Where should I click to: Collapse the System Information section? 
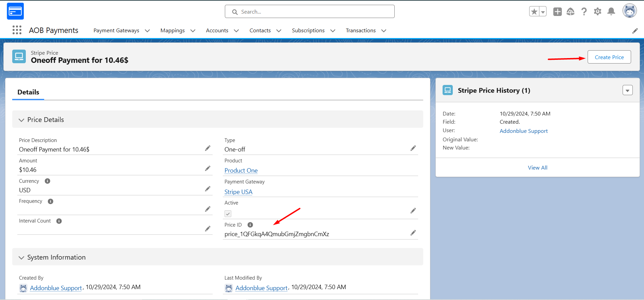coord(21,258)
